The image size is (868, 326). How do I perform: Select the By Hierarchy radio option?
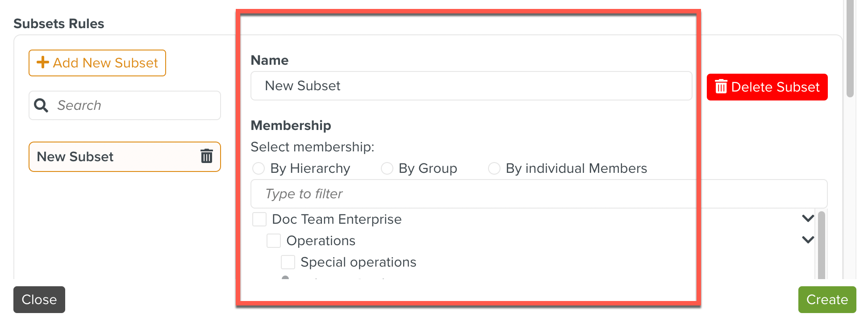tap(259, 168)
